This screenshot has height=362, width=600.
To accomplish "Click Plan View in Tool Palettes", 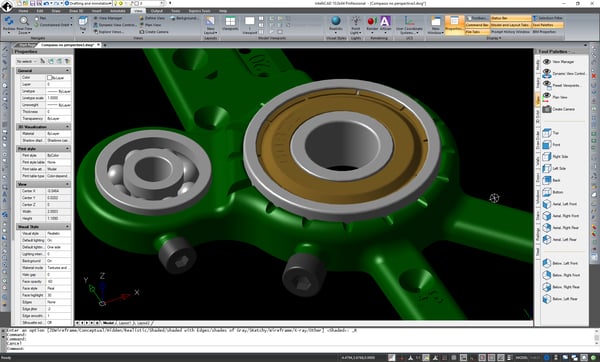I will pos(555,97).
